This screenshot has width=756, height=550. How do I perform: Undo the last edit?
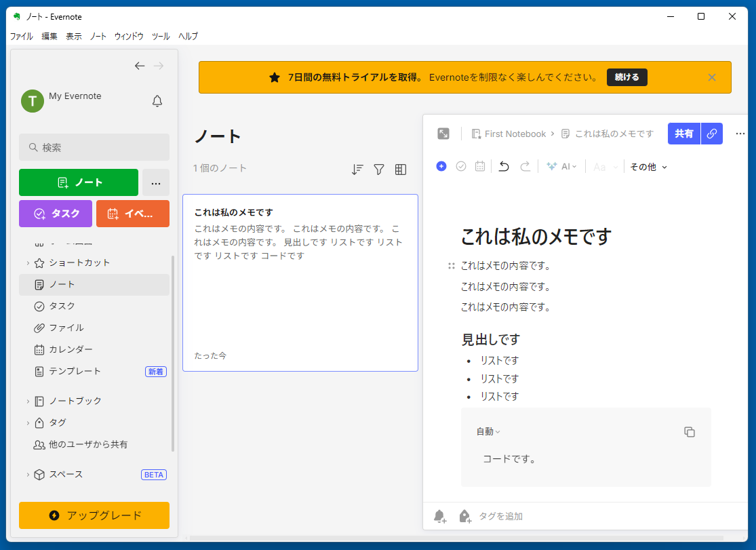coord(504,166)
